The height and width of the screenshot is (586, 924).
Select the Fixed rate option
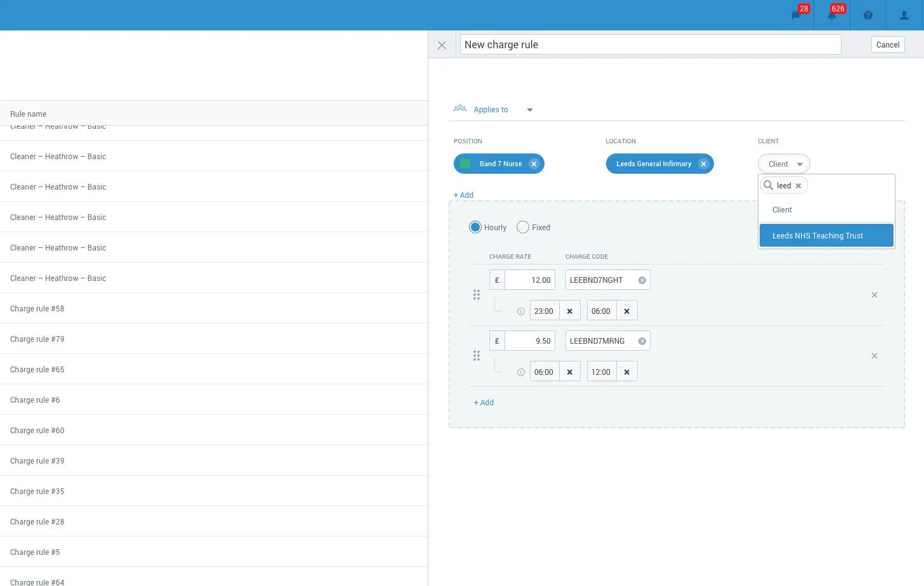pyautogui.click(x=523, y=227)
